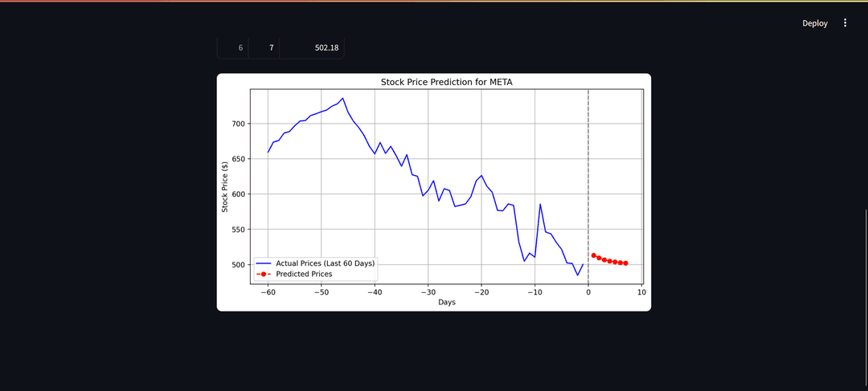Image resolution: width=868 pixels, height=391 pixels.
Task: Click the Days x-axis label
Action: click(446, 303)
